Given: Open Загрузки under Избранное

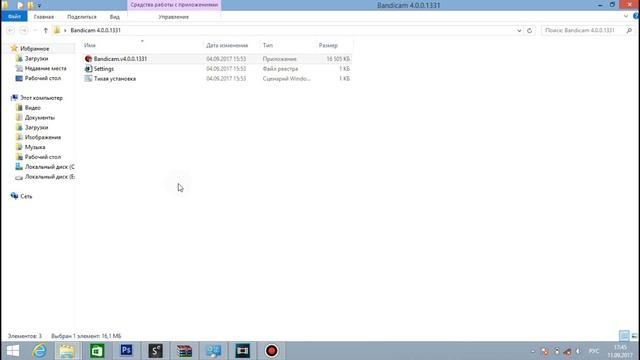Looking at the screenshot, I should pyautogui.click(x=36, y=58).
